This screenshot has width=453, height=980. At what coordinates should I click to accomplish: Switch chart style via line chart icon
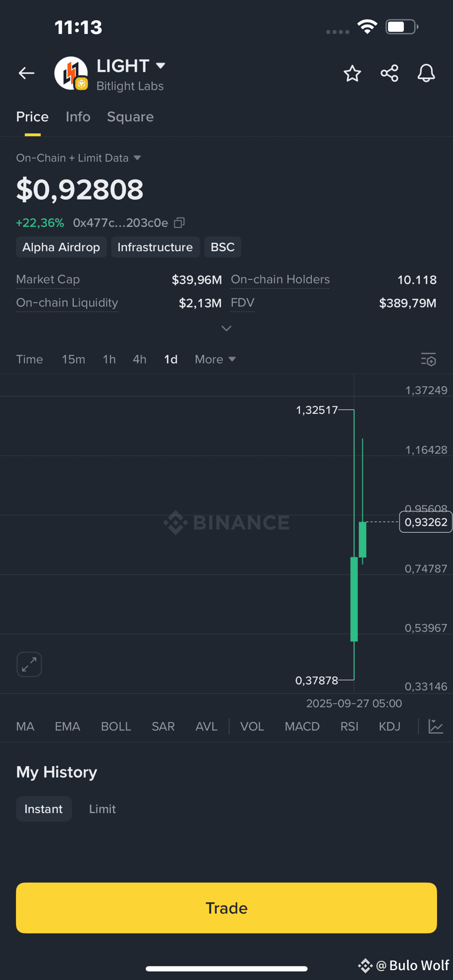tap(436, 726)
